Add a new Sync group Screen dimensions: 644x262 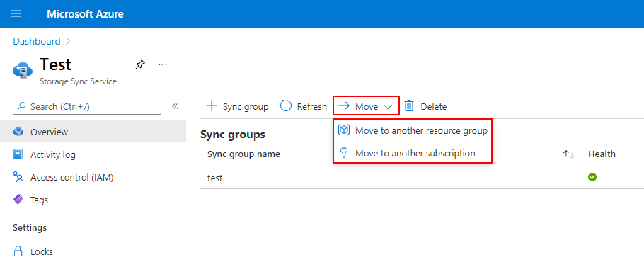pos(237,106)
